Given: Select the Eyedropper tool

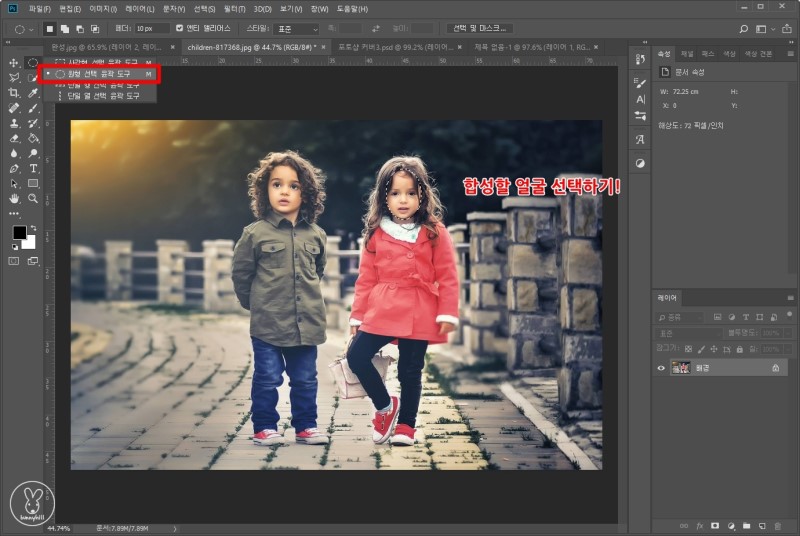Looking at the screenshot, I should [x=33, y=93].
